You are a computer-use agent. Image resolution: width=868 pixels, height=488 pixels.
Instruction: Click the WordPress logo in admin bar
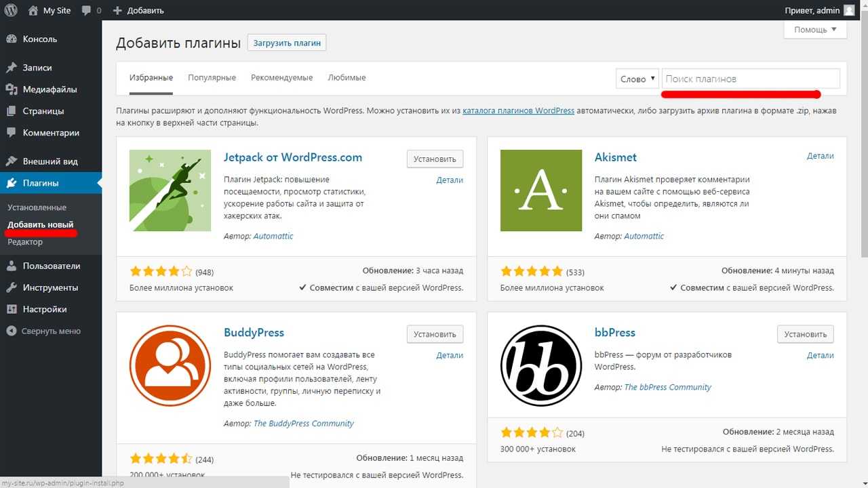coord(11,10)
